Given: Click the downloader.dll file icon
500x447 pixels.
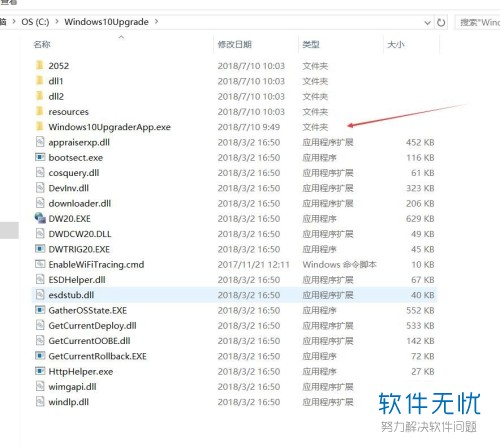Looking at the screenshot, I should pos(40,203).
